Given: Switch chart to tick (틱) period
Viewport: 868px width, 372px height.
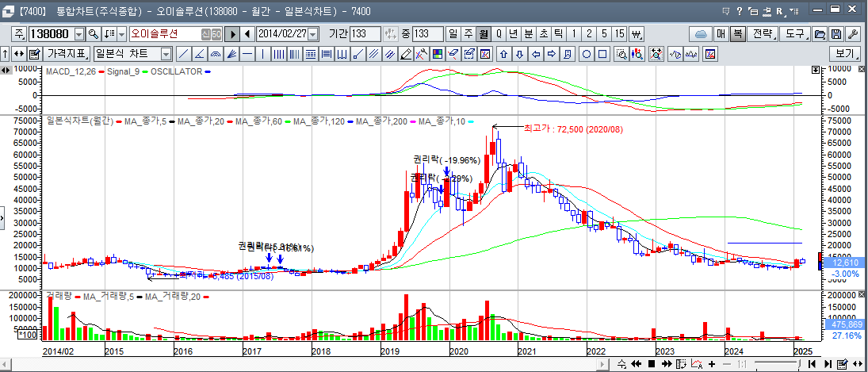Looking at the screenshot, I should tap(558, 34).
